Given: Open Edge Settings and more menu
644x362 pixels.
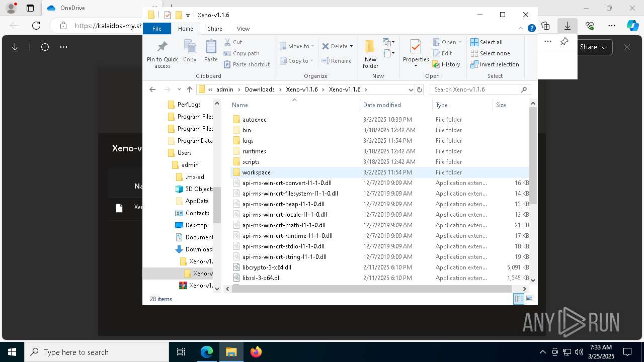Looking at the screenshot, I should coord(612,26).
